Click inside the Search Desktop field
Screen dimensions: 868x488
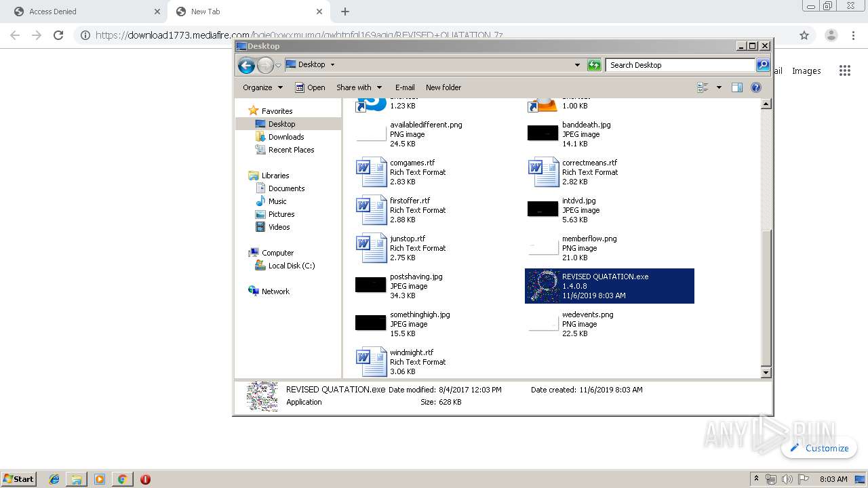680,65
